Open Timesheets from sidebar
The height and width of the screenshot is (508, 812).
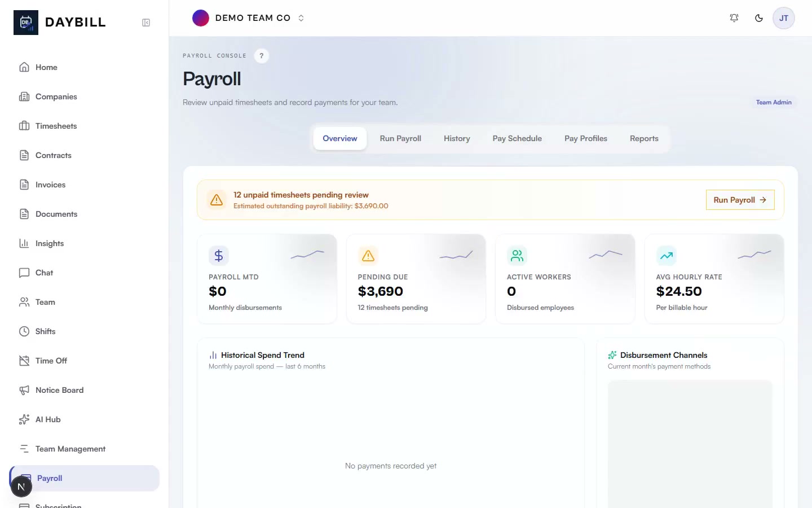[85, 126]
